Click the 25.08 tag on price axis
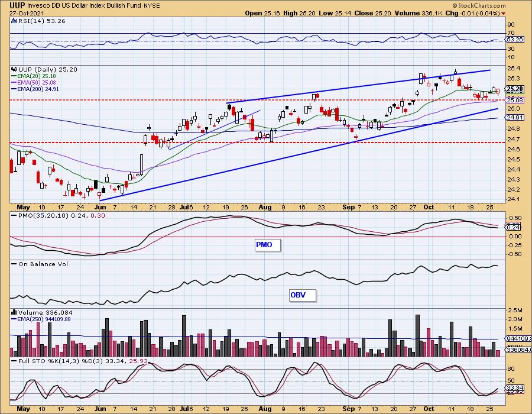The image size is (532, 414). click(x=515, y=100)
